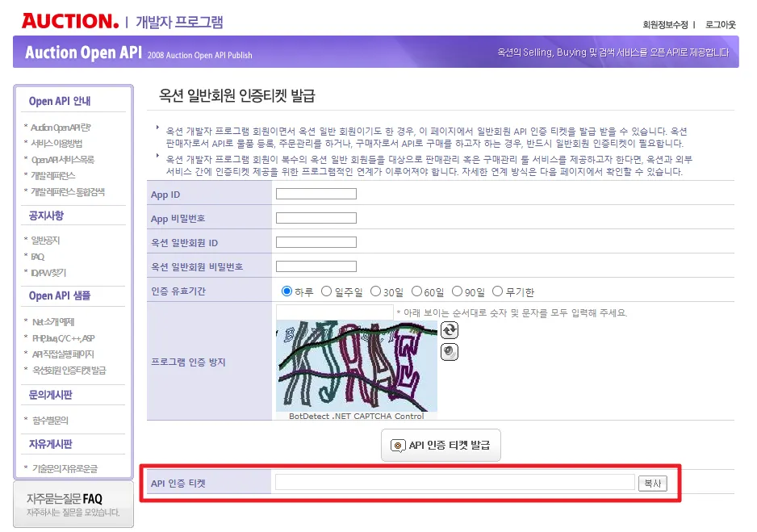The image size is (757, 532).
Task: Open the PHP, Java, C/C++, ASP sidebar link
Action: point(63,338)
